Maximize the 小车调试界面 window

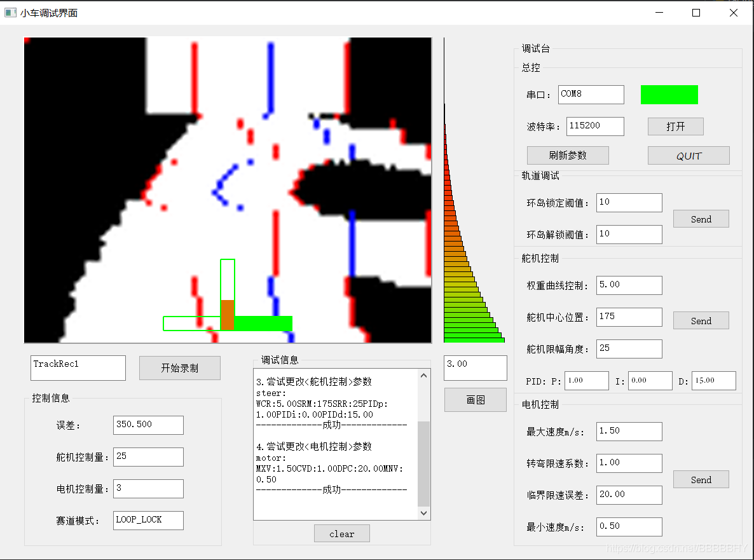coord(696,13)
